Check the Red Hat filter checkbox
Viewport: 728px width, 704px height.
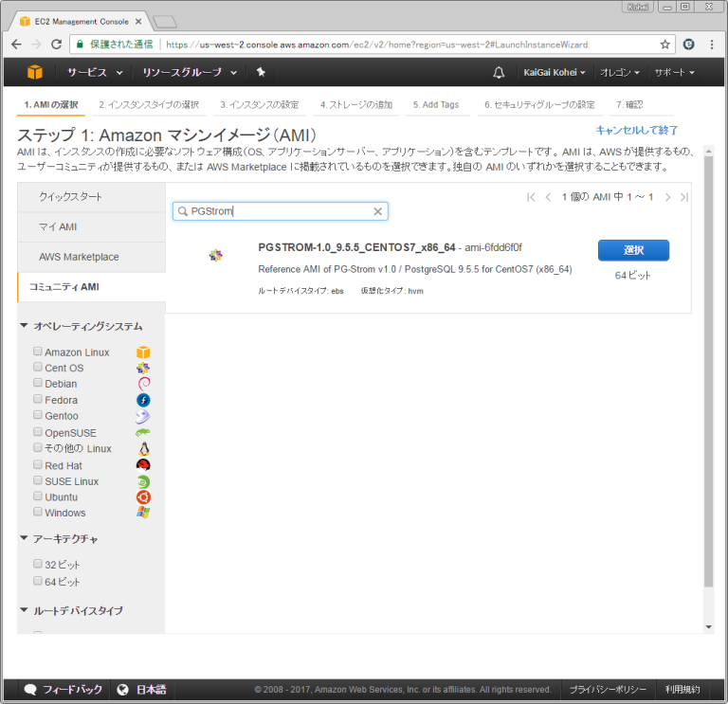tap(38, 464)
